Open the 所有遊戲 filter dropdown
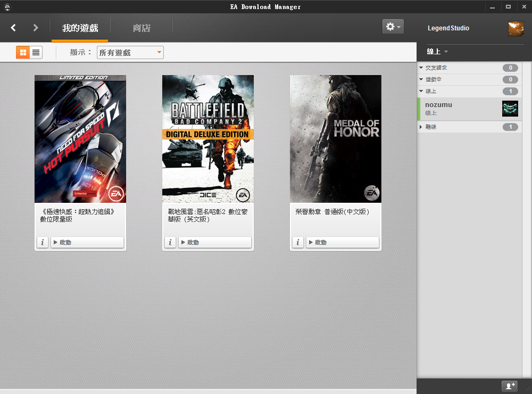This screenshot has height=394, width=532. [x=130, y=52]
